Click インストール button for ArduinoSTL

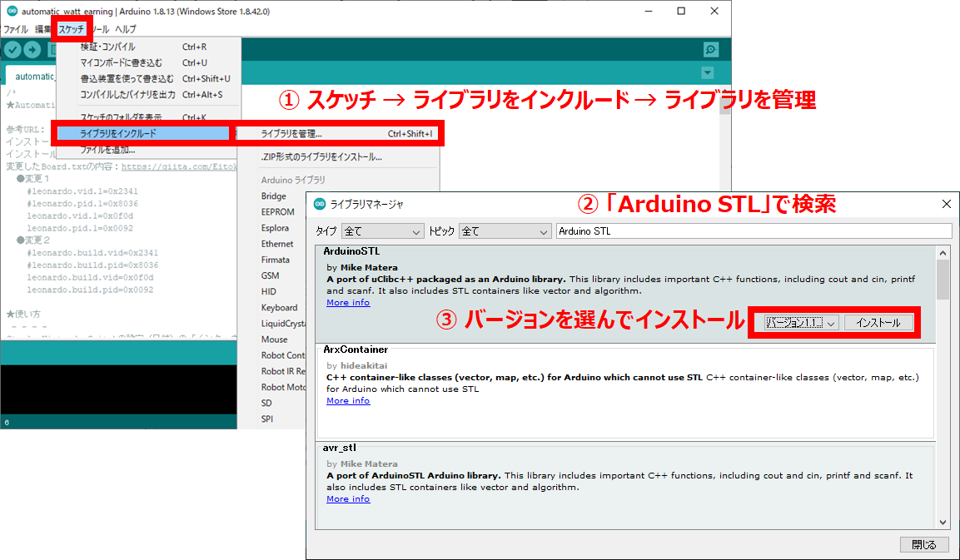[878, 323]
